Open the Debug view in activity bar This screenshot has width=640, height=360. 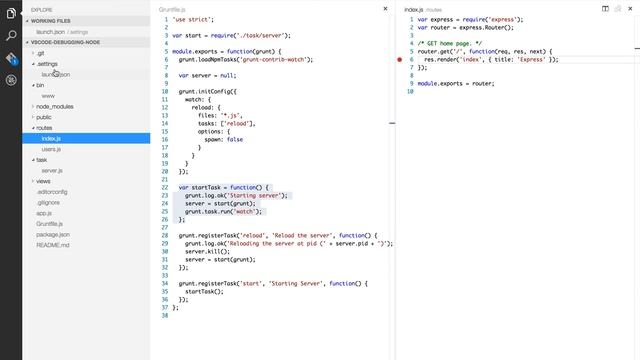(11, 80)
